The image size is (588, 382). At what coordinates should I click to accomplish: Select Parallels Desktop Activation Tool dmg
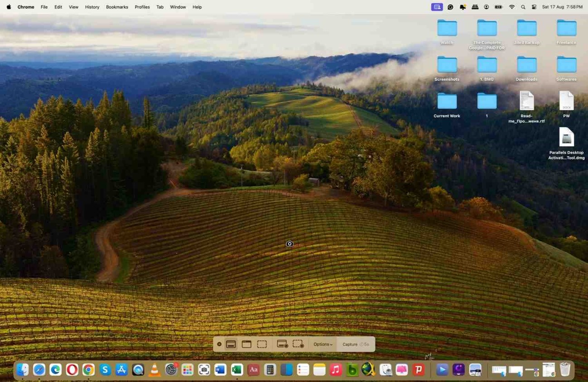(567, 144)
